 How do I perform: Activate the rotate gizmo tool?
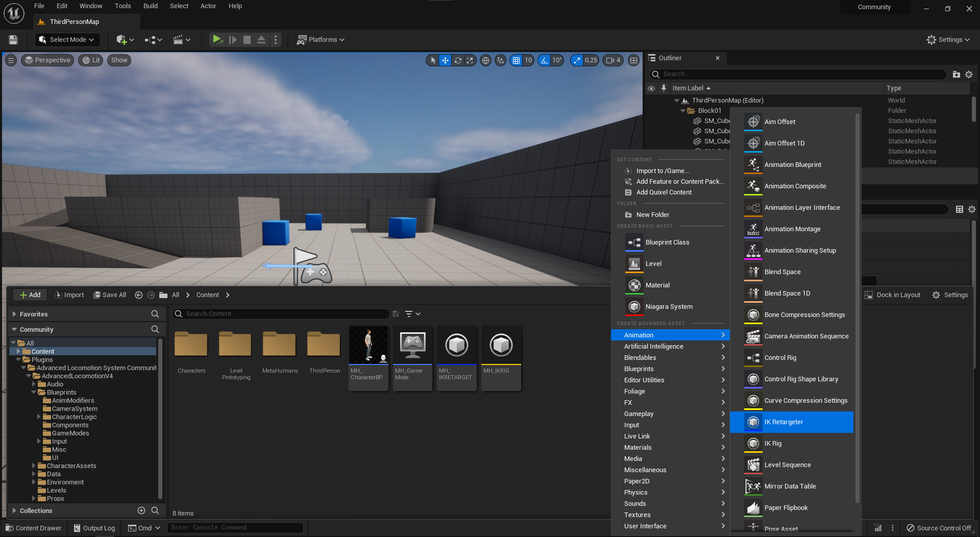point(458,60)
